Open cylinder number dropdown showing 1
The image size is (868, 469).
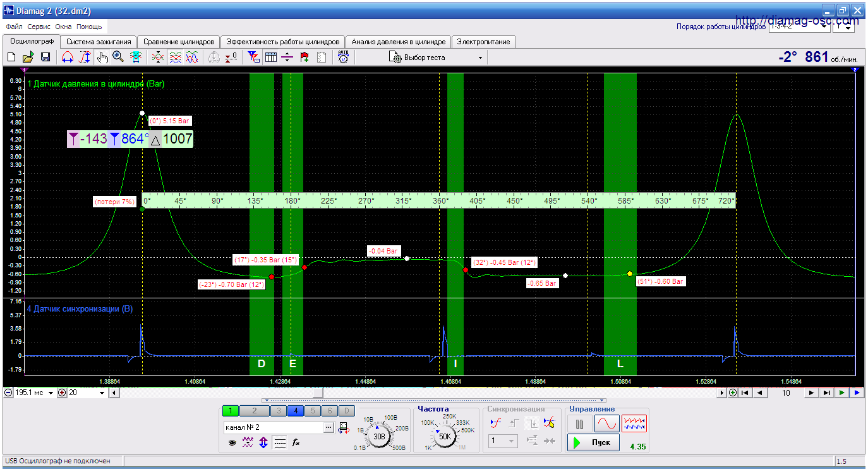(x=843, y=27)
